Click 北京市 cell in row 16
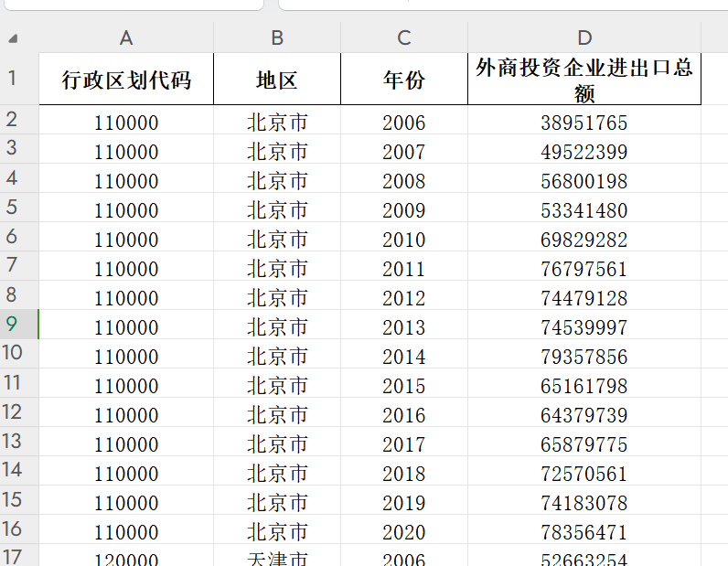 click(277, 529)
